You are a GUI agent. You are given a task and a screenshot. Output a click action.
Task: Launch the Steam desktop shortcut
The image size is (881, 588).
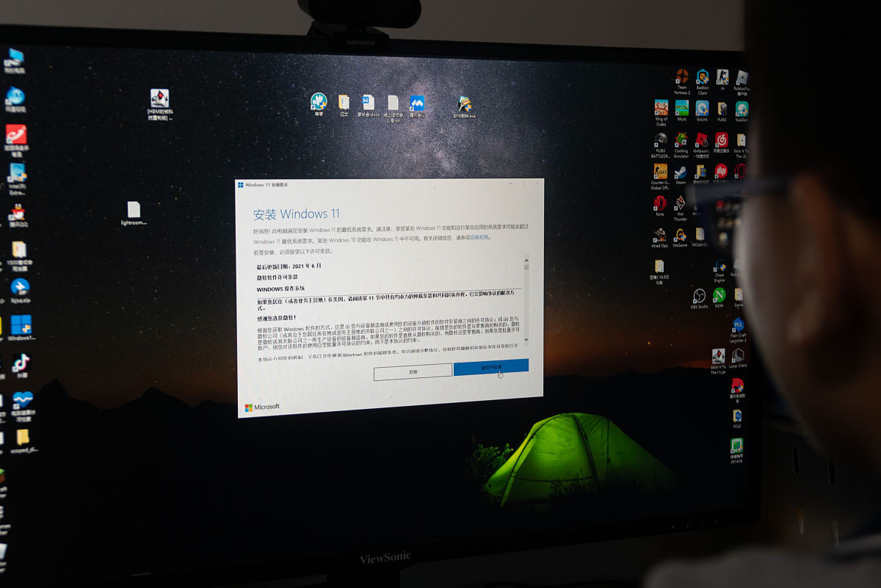point(681,173)
